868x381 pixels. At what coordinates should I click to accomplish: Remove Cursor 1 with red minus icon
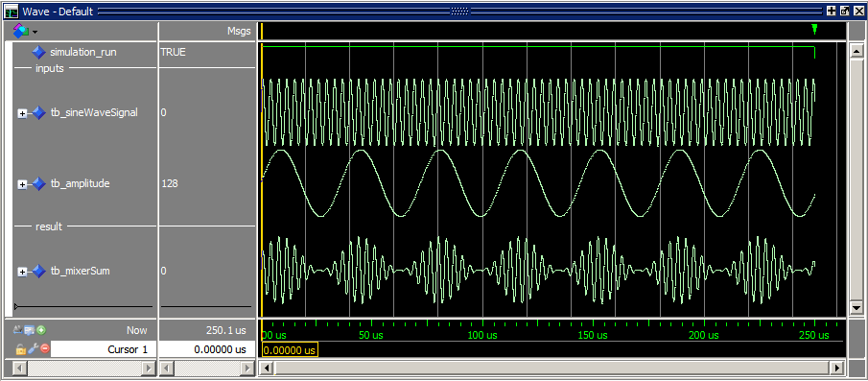(x=45, y=349)
